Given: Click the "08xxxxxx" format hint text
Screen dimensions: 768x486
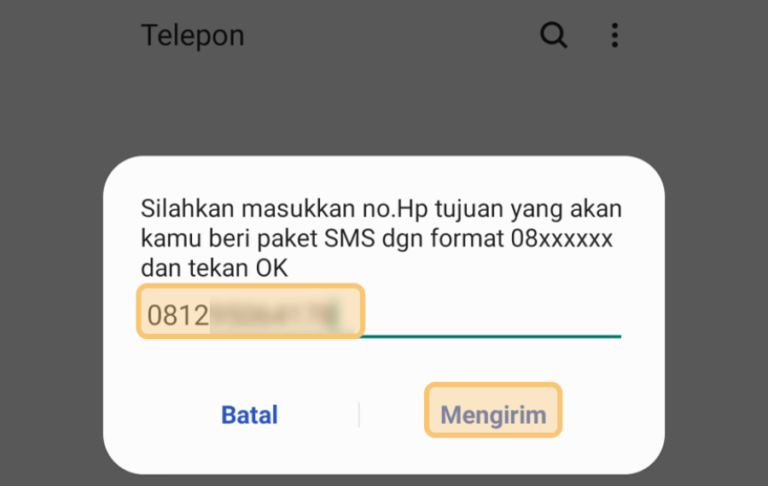Looking at the screenshot, I should tap(561, 239).
